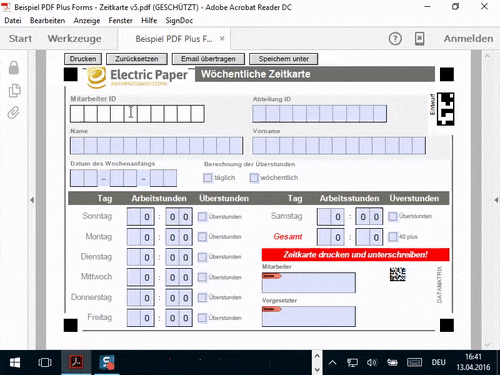Click the Windows Start button
This screenshot has height=375, width=500.
(15, 363)
